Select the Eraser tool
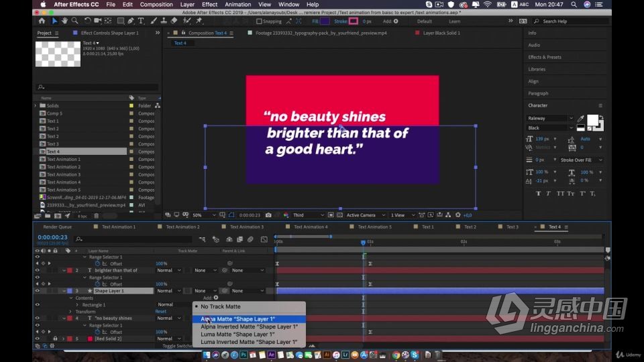This screenshot has width=644, height=362. 174,21
